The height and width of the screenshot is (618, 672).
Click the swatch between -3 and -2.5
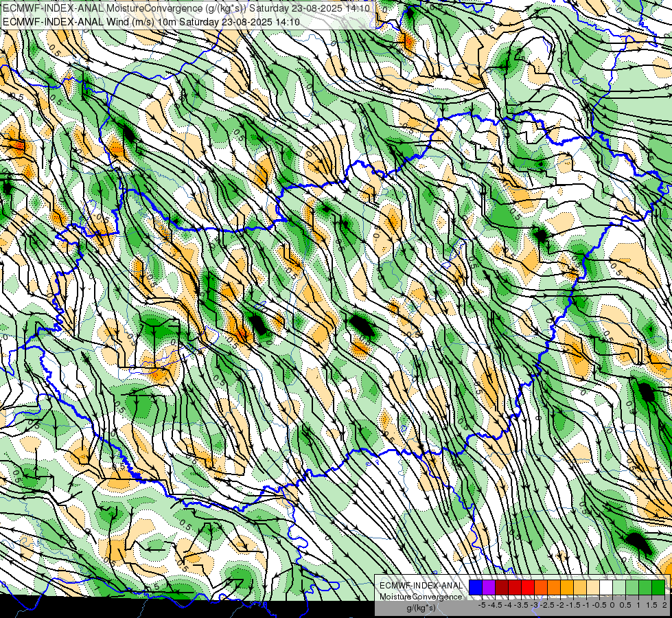541,587
